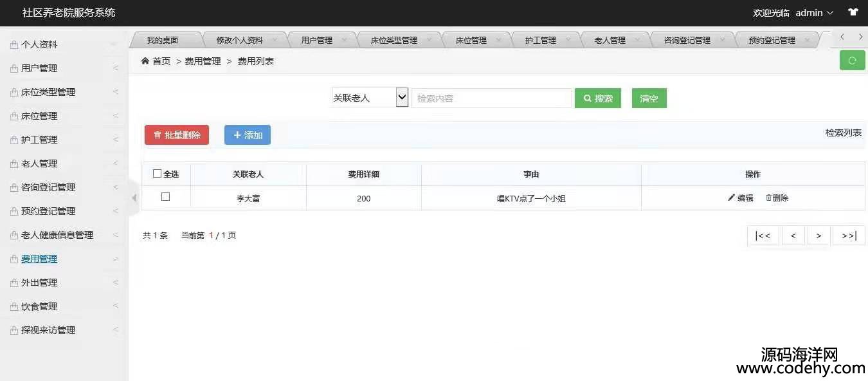Click the pencil edit icon for 李大富

coord(731,198)
